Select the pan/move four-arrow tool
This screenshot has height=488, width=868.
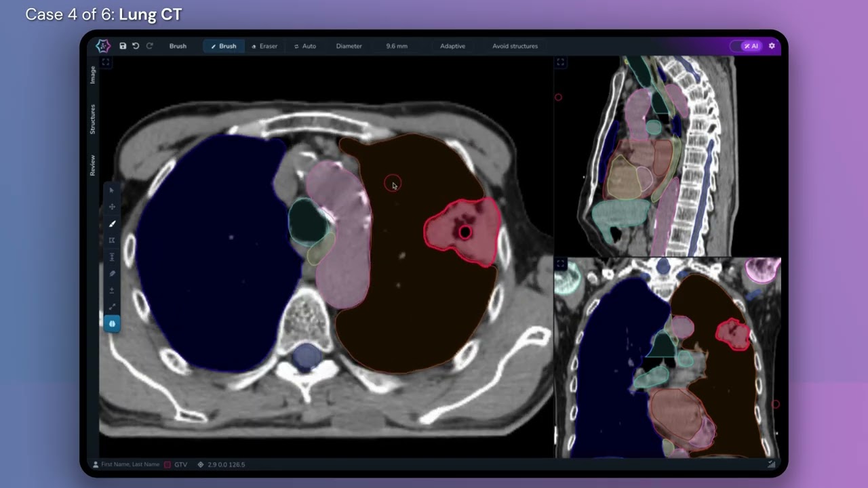coord(112,207)
